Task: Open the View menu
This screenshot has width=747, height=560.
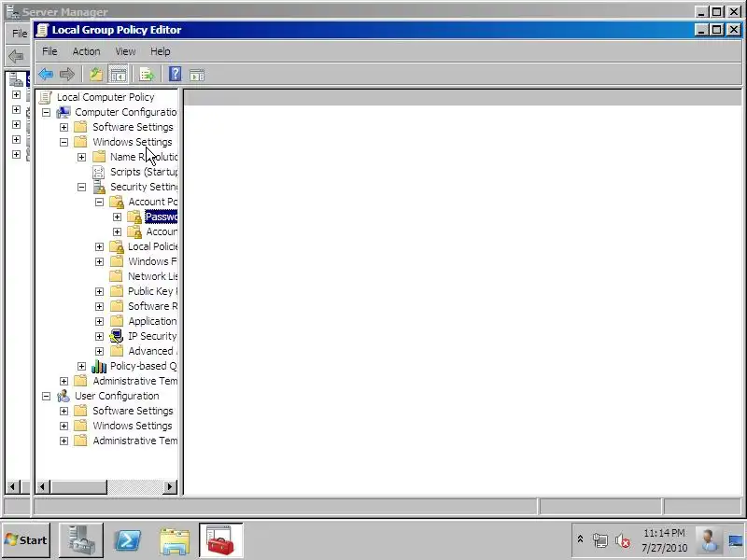Action: tap(125, 51)
